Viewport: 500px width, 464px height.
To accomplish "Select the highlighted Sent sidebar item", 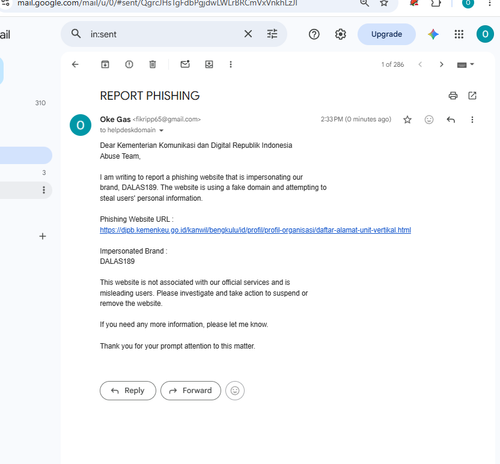I will (x=26, y=155).
